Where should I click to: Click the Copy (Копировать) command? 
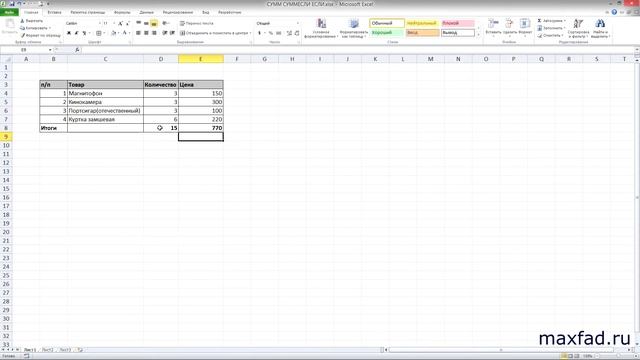point(35,28)
